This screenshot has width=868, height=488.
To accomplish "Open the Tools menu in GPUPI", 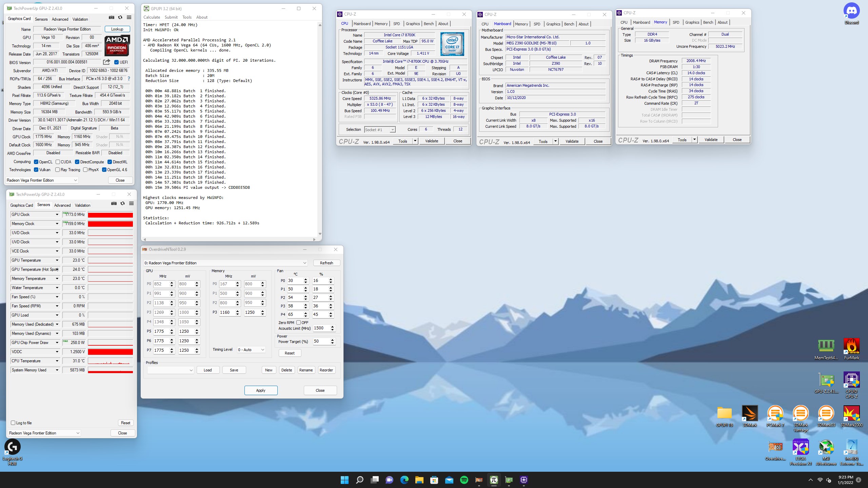I will (187, 17).
